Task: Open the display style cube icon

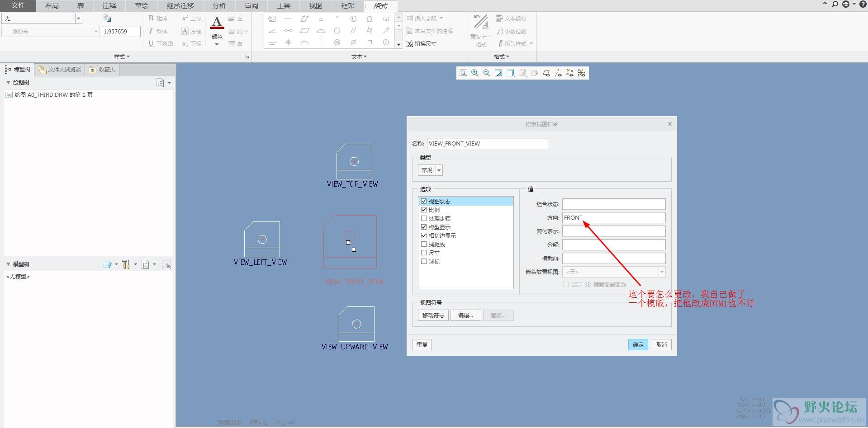Action: [x=511, y=73]
